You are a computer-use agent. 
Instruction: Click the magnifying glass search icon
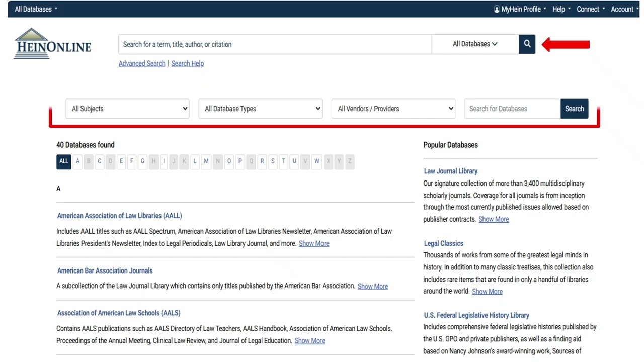point(527,44)
